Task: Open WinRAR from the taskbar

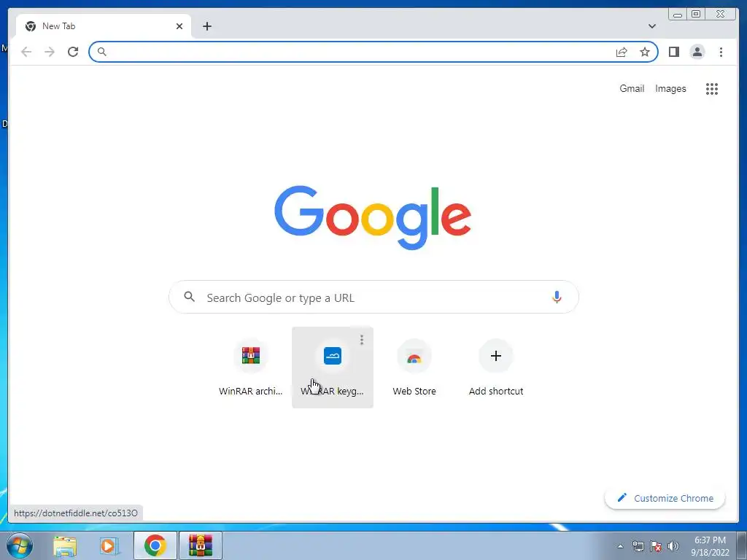Action: 201,545
